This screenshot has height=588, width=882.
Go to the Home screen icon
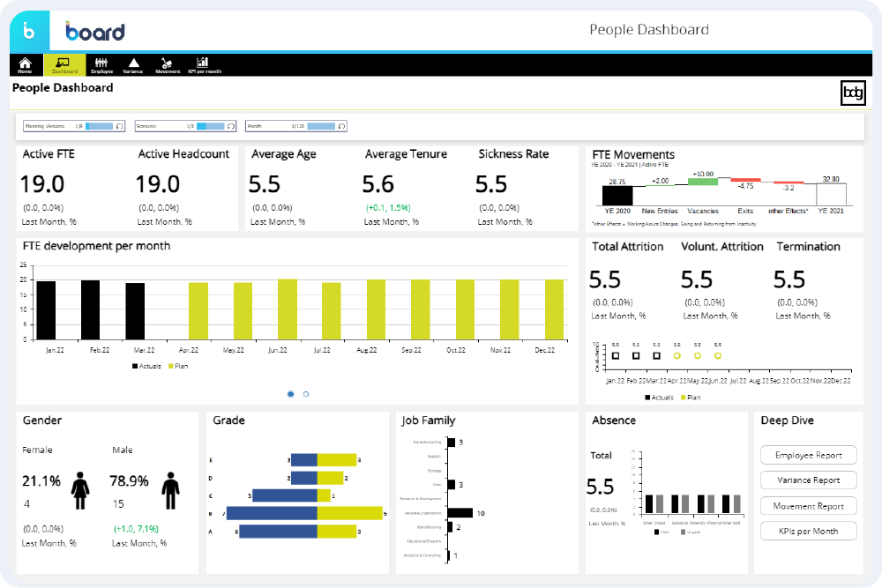point(25,64)
